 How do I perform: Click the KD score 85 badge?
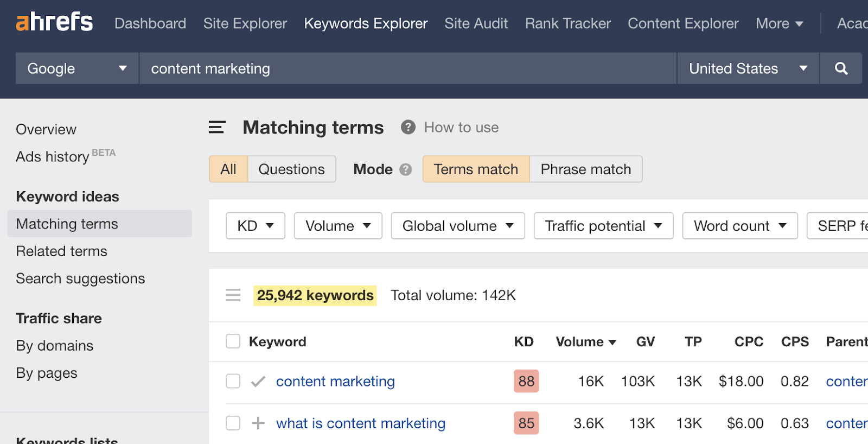pyautogui.click(x=526, y=423)
